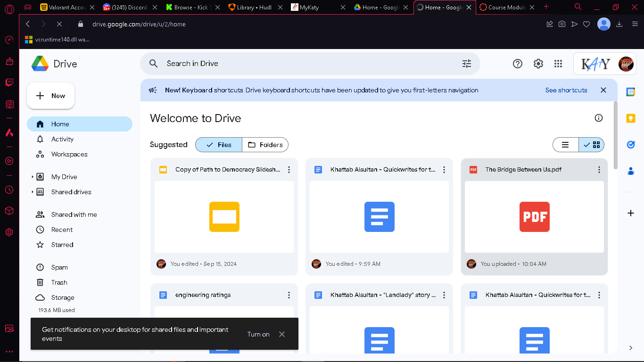Image resolution: width=644 pixels, height=362 pixels.
Task: Show details info icon near Welcome heading
Action: (x=599, y=118)
